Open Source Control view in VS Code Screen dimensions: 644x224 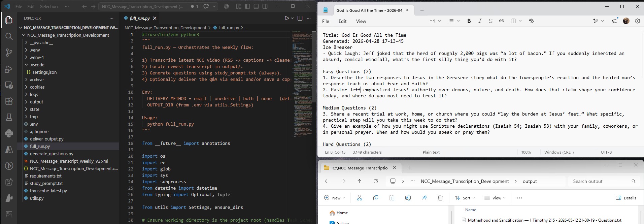point(9,53)
